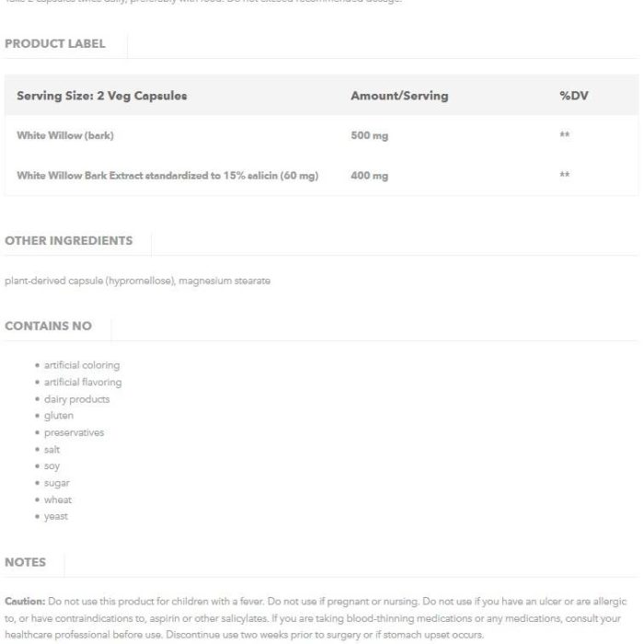
Task: Click the plant-derived capsule ingredients text
Action: coord(138,281)
